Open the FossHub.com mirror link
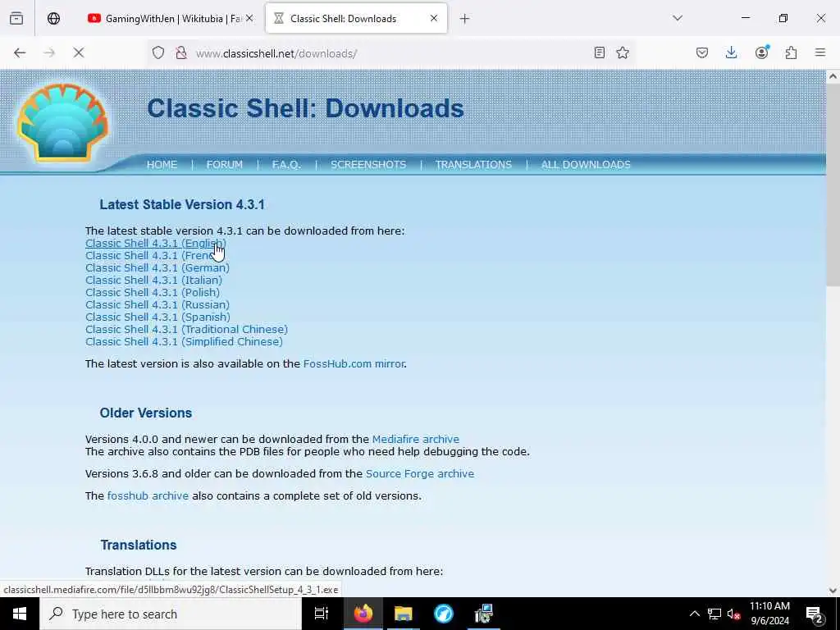The width and height of the screenshot is (840, 630). pos(354,363)
